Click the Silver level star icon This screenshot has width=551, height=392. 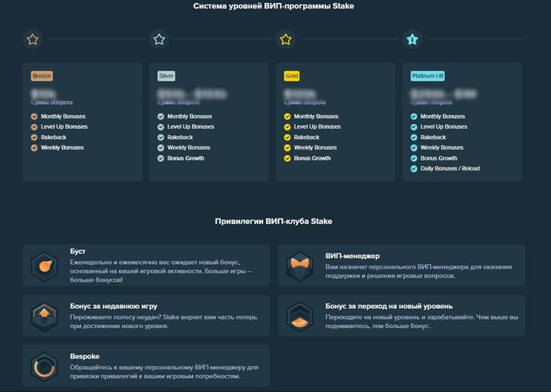(x=159, y=39)
